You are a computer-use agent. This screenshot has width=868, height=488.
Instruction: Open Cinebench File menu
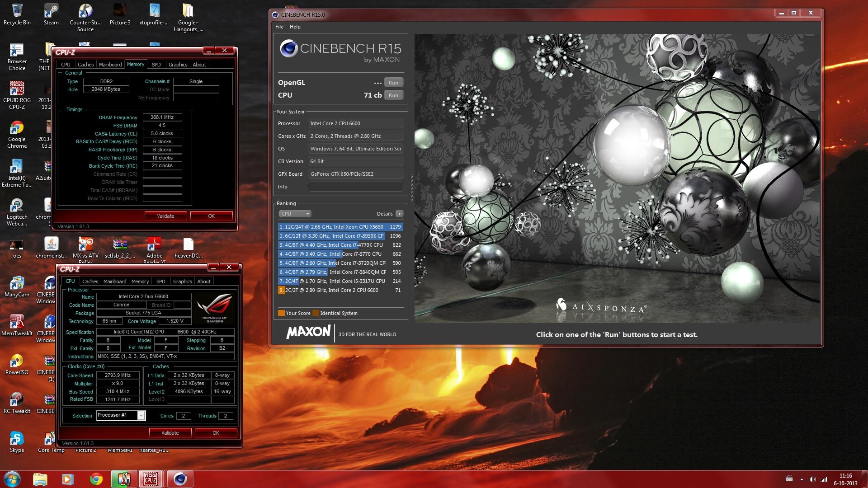[279, 27]
